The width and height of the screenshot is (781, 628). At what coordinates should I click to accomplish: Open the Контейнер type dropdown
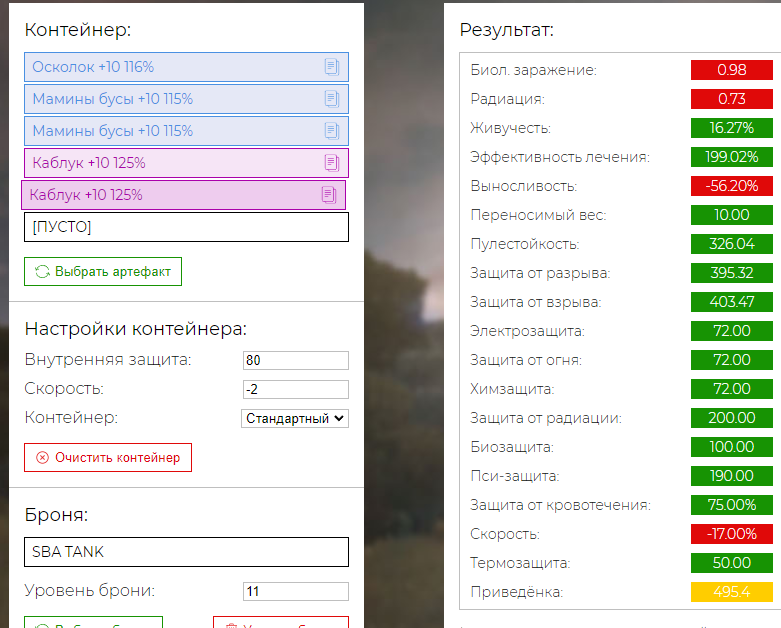[295, 418]
